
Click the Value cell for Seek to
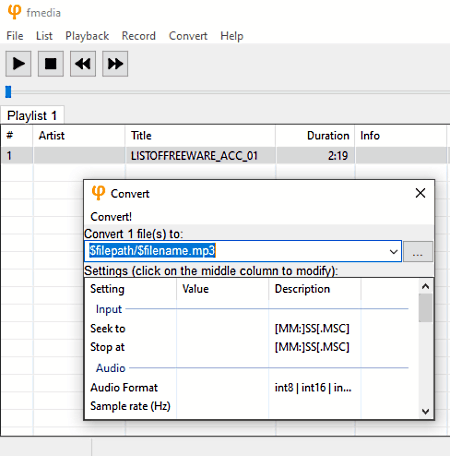click(x=222, y=329)
